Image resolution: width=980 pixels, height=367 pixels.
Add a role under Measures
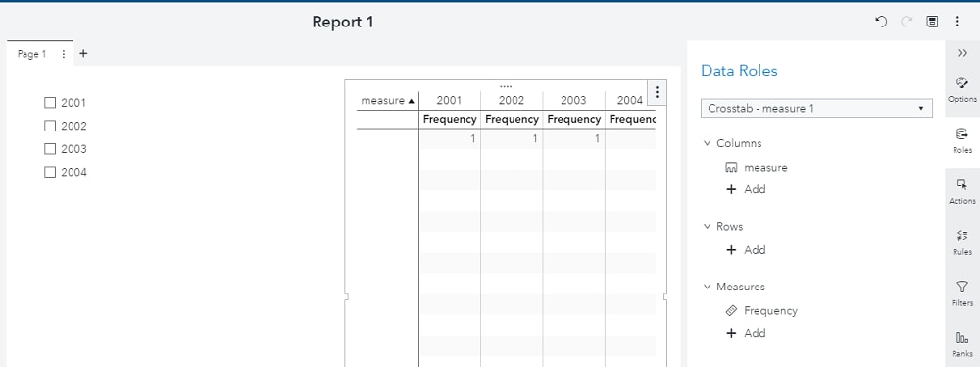746,333
